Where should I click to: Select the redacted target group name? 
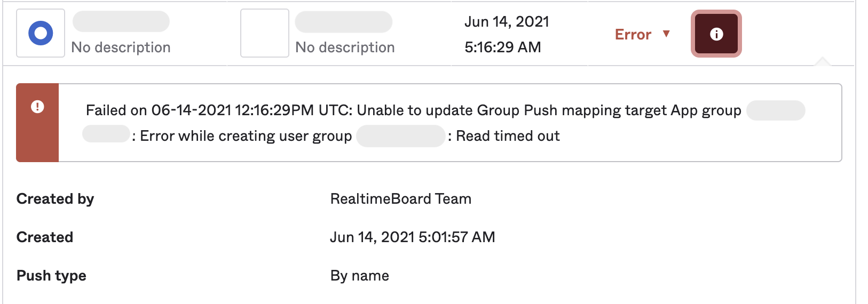pyautogui.click(x=344, y=22)
